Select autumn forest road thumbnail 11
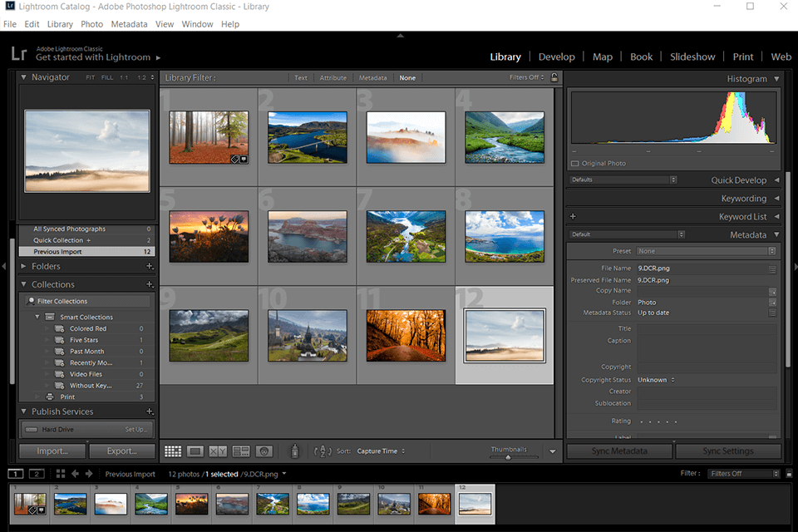 406,336
